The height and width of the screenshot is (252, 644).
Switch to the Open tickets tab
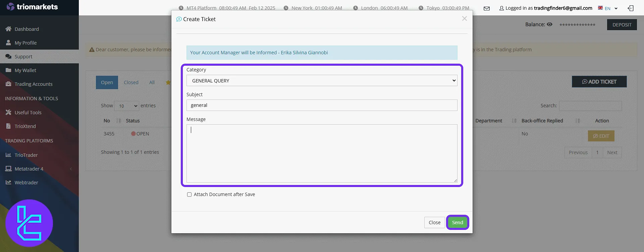click(107, 82)
